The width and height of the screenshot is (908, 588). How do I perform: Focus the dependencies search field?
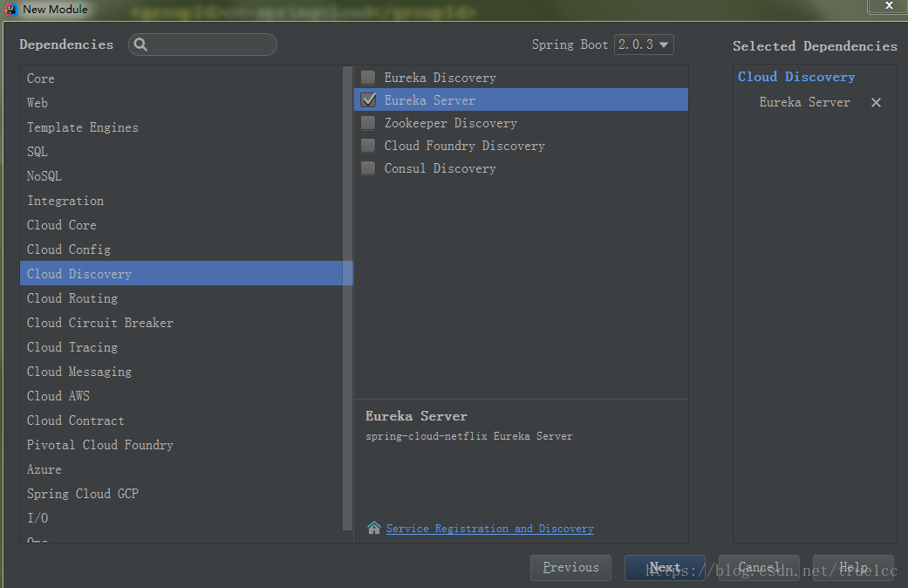coord(202,44)
